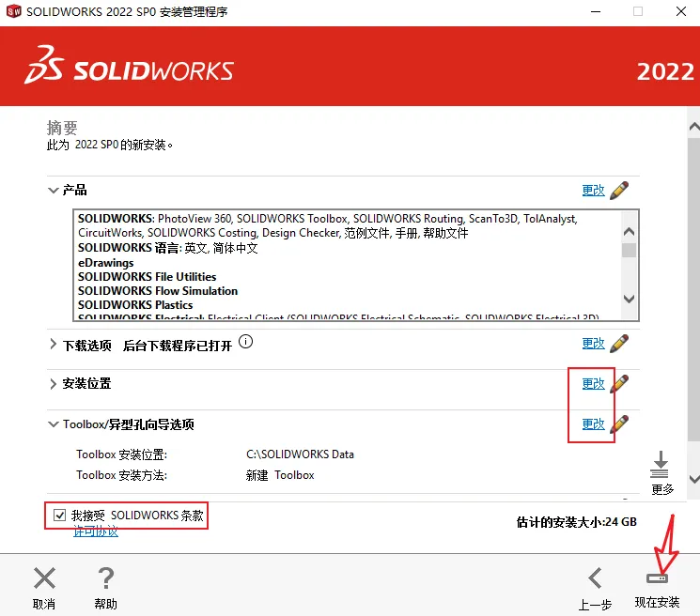Open the info icon next to 后台下载程序已打开

click(245, 342)
